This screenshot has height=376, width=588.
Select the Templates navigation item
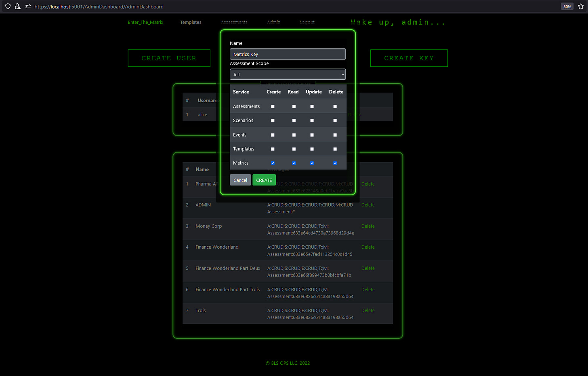tap(190, 22)
